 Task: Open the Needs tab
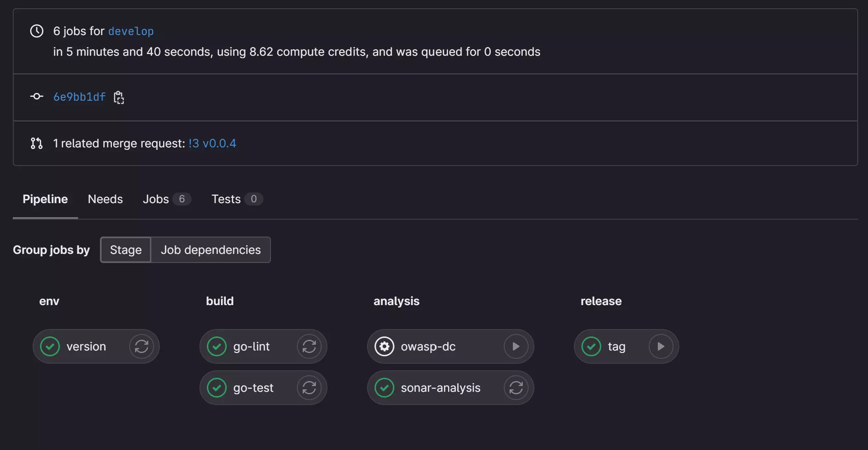105,199
